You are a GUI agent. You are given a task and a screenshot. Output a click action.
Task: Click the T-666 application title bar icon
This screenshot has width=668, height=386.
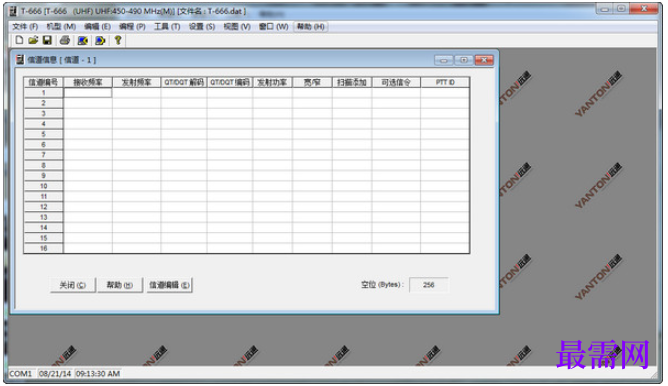(13, 11)
